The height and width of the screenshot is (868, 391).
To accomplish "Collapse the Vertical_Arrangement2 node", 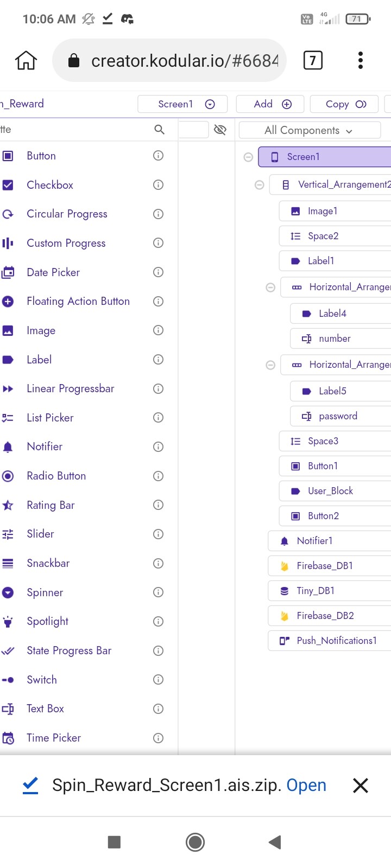I will pos(260,185).
